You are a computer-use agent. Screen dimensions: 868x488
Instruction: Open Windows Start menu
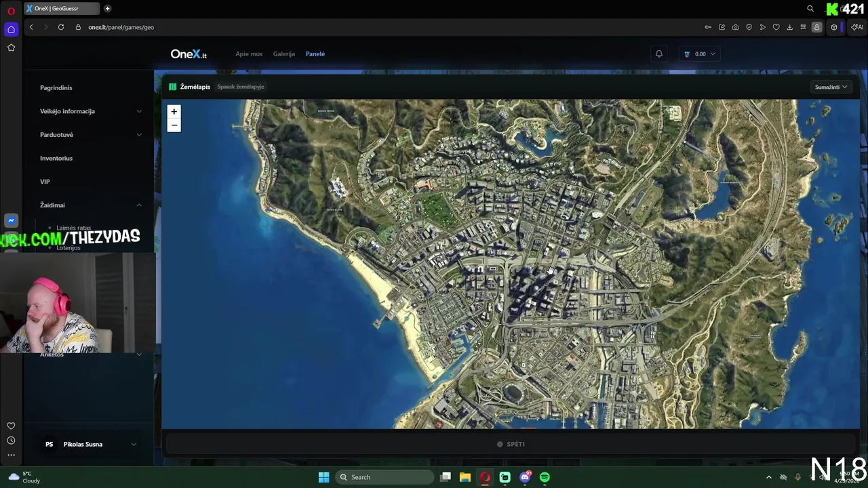[x=323, y=477]
